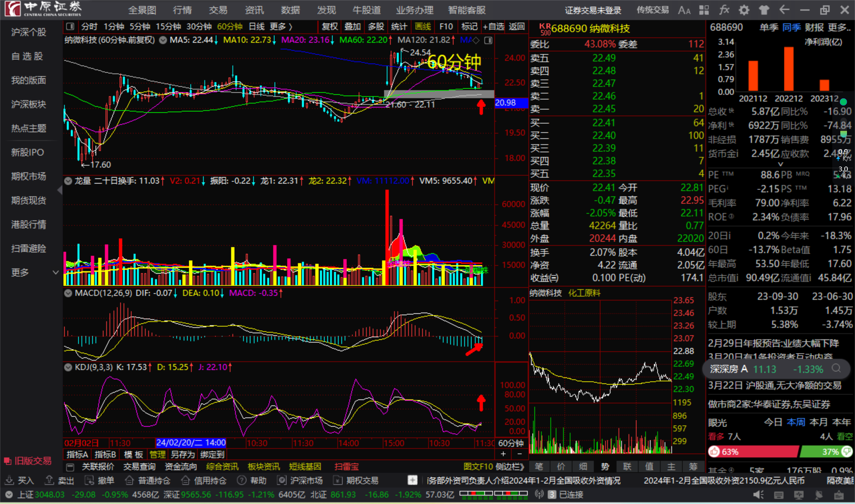Screen dimensions: 855x504
Task: Click the chart zoom-in plus button
Action: point(503,454)
